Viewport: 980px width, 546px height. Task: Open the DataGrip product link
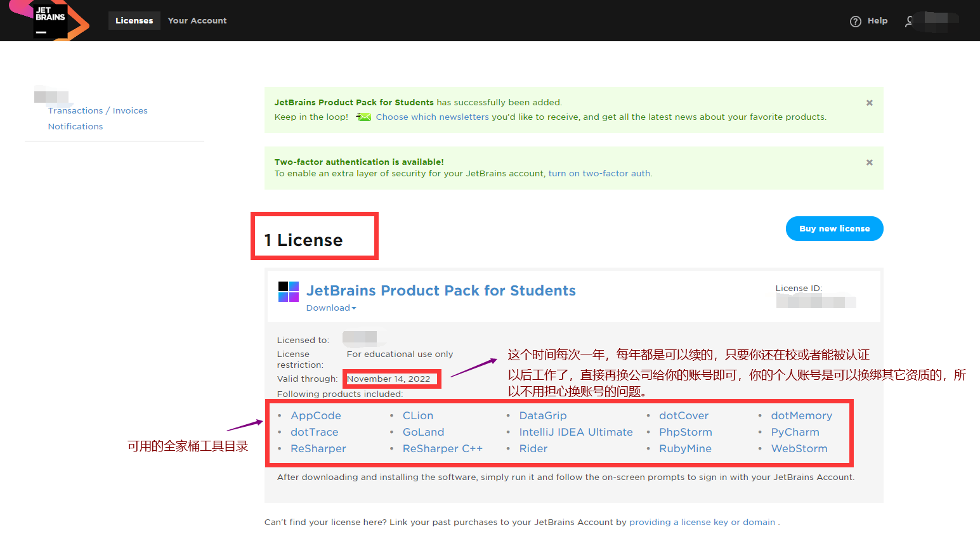tap(543, 415)
